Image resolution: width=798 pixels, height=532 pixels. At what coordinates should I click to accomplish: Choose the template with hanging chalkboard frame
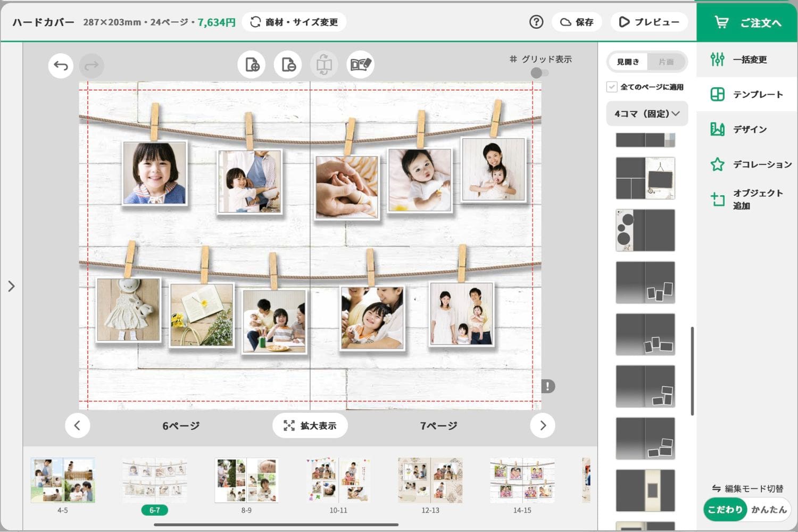(645, 178)
